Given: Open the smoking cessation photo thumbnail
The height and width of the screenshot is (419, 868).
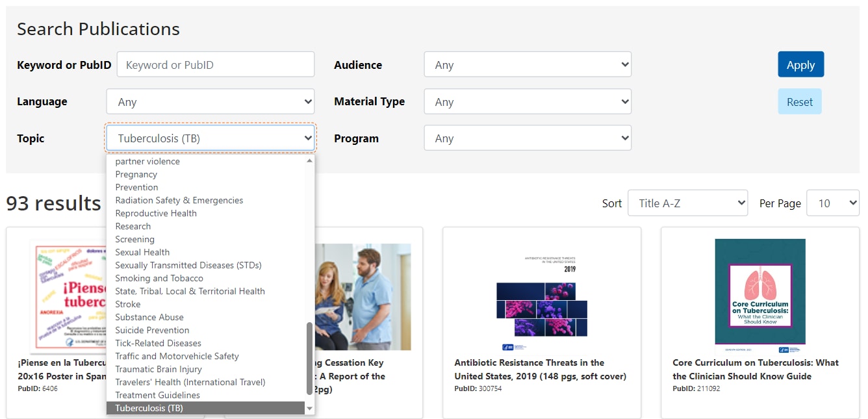Looking at the screenshot, I should point(363,297).
